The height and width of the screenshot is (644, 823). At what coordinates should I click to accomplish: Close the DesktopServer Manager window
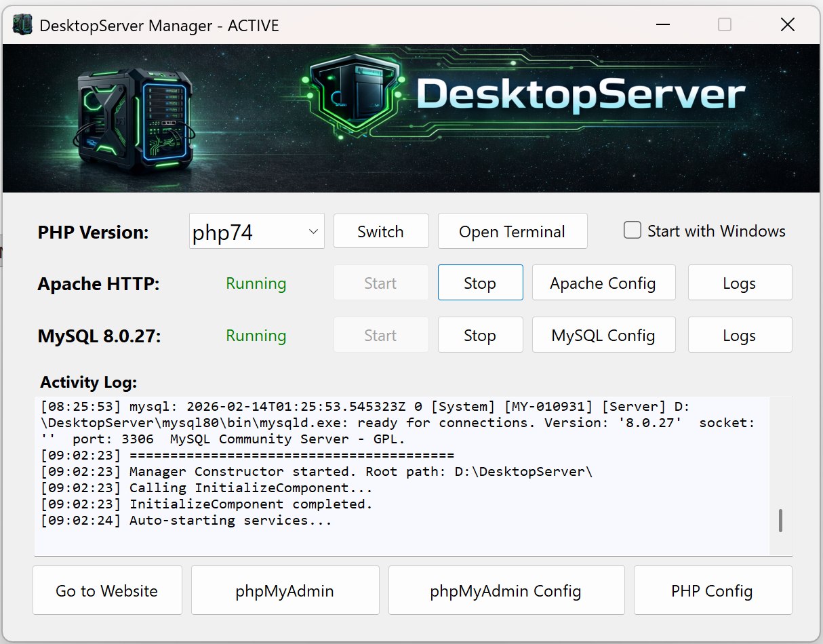(x=788, y=25)
